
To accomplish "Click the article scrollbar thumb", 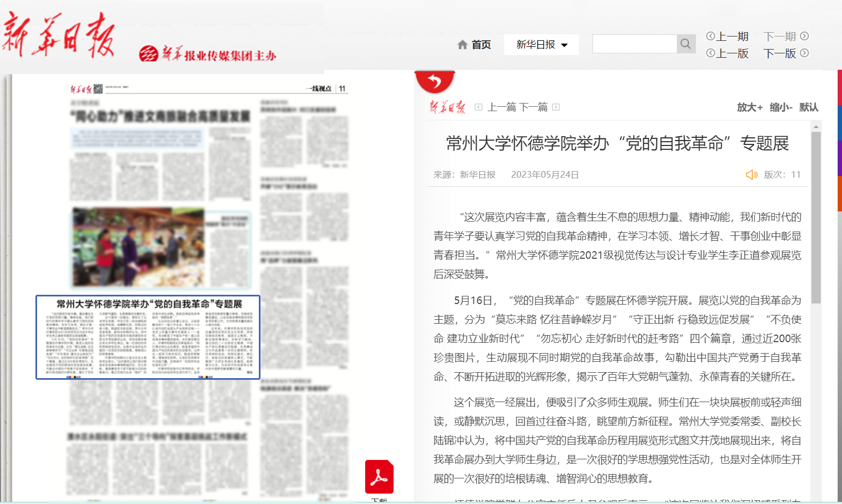I will coord(815,218).
